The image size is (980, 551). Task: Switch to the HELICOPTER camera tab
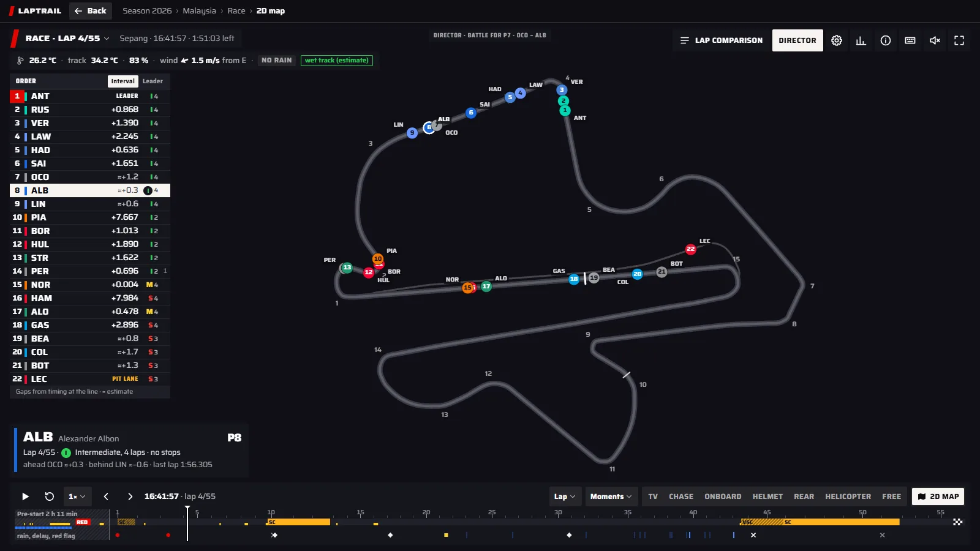[x=848, y=497]
